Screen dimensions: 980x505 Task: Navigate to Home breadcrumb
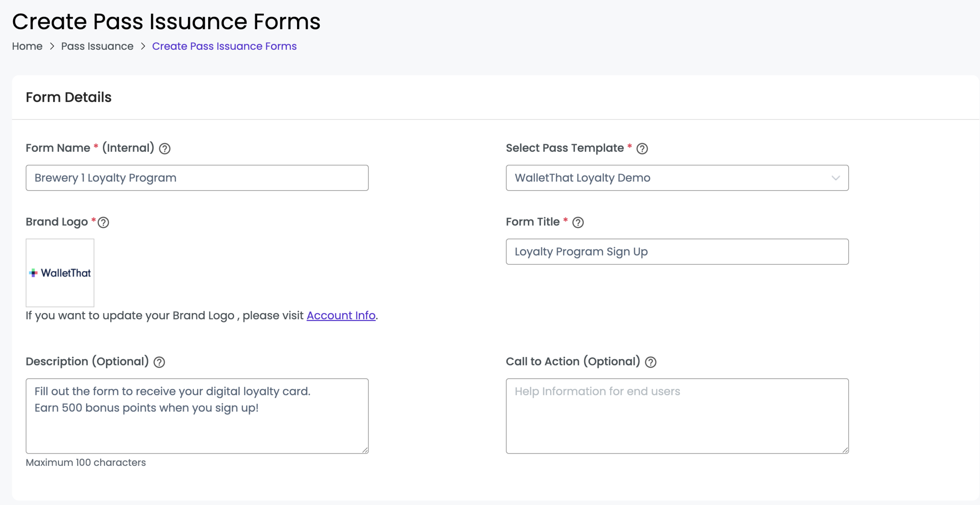pyautogui.click(x=27, y=46)
